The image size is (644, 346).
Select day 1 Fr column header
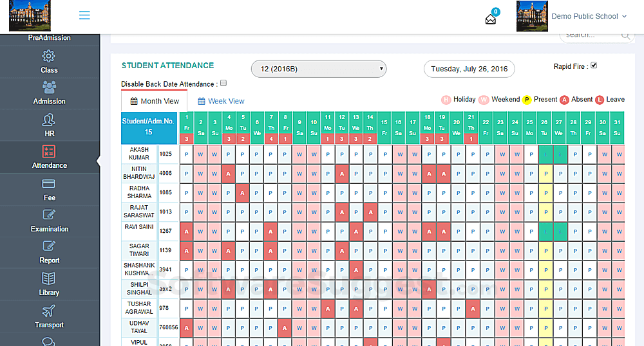[x=187, y=127]
